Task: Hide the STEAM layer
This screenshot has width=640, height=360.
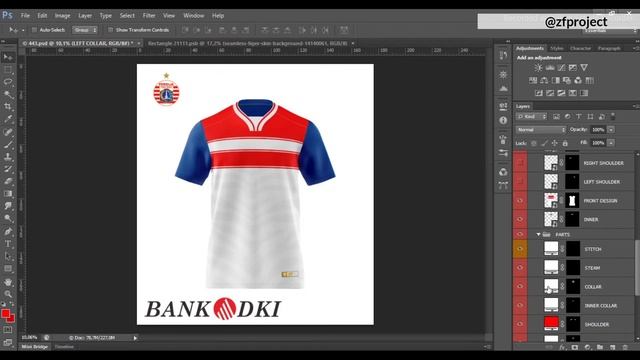Action: (x=520, y=268)
